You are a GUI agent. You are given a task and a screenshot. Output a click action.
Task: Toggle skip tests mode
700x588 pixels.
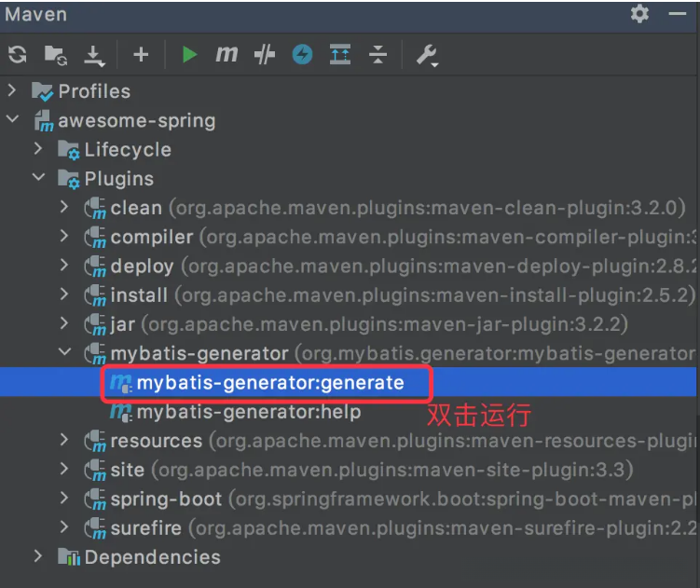click(265, 55)
